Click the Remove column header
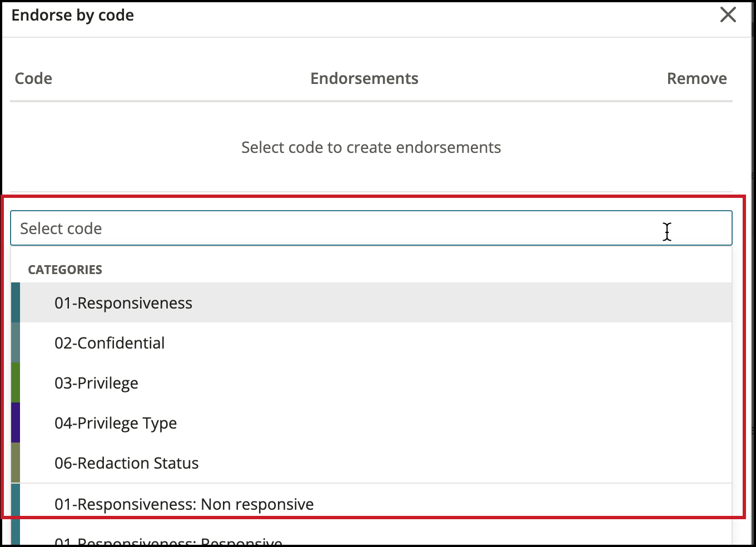Viewport: 756px width, 547px height. 697,78
